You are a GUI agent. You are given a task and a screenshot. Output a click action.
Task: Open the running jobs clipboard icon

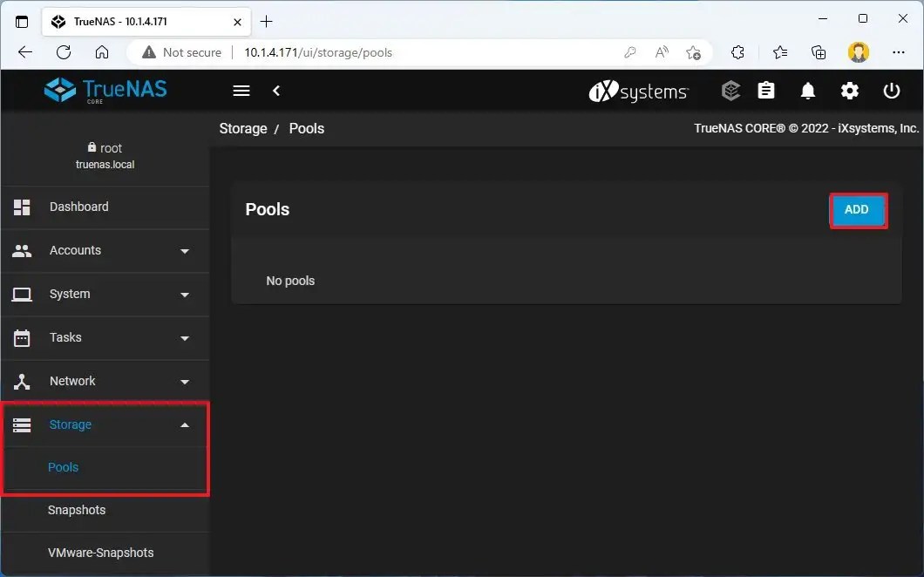[765, 91]
